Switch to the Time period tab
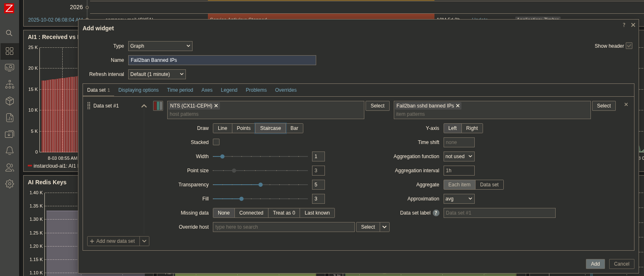 pos(180,90)
